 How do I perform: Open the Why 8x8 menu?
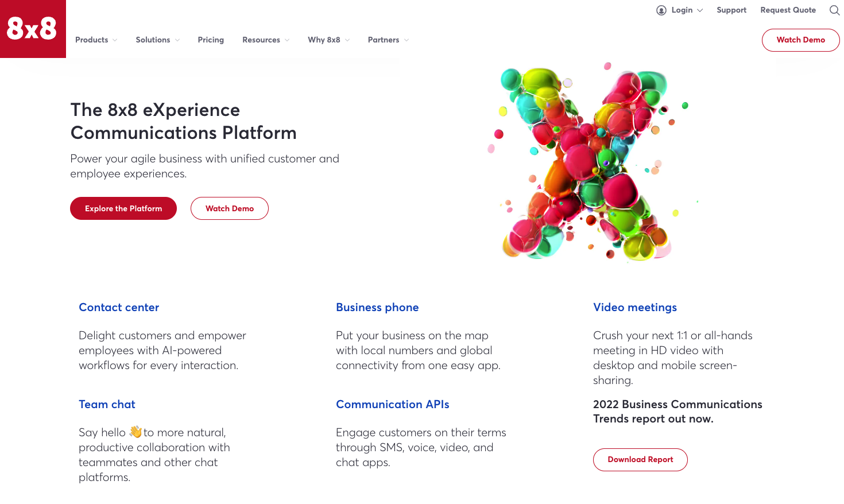(x=324, y=40)
